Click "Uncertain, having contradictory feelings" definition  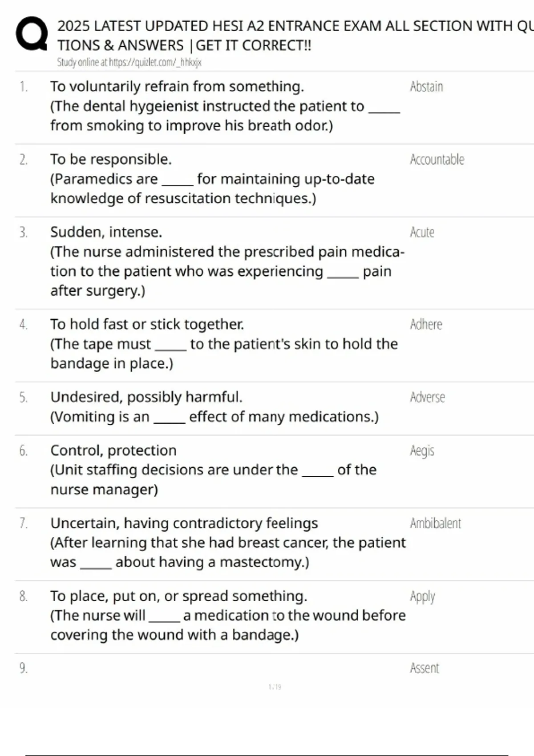point(184,523)
